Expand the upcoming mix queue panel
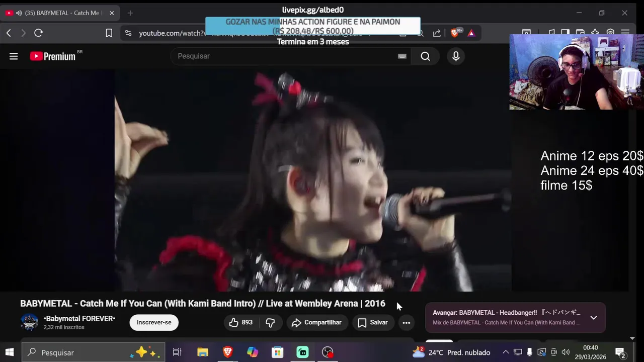Viewport: 644px width, 362px height. point(594,318)
